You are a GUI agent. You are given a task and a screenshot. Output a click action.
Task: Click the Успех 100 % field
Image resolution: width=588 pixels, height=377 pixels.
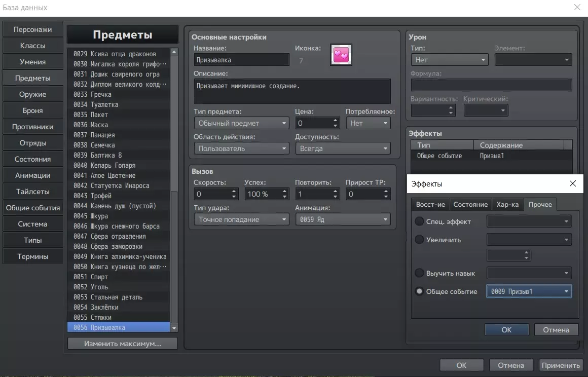tap(263, 194)
